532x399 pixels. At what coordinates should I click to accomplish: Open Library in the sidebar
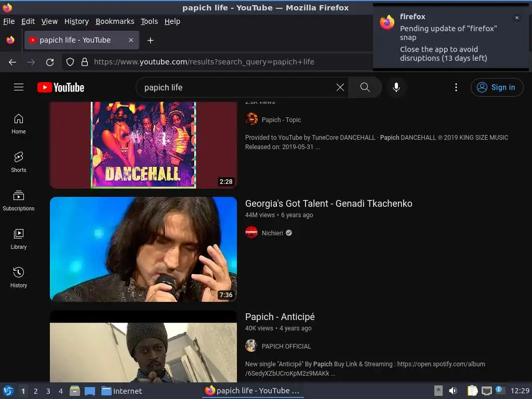[x=19, y=239]
